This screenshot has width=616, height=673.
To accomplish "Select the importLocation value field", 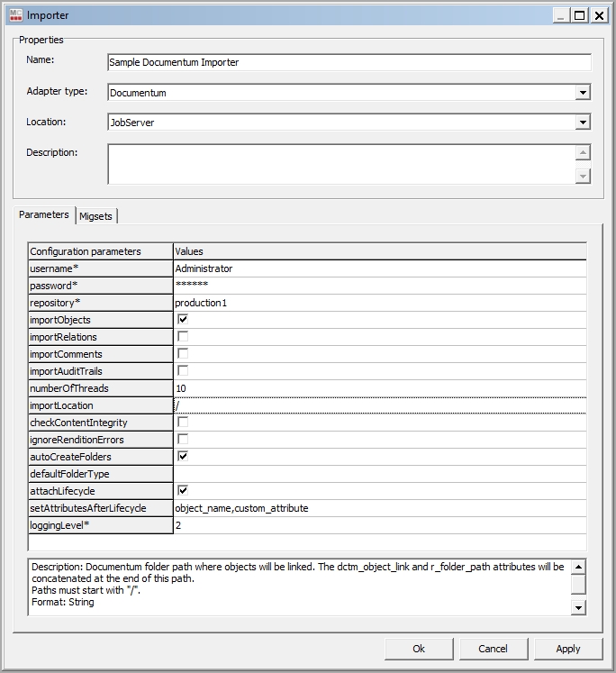I will tap(378, 405).
